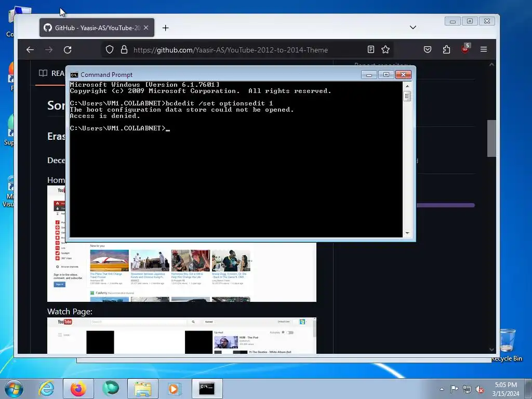Screen dimensions: 532x399
Task: Click 'Access is denied.' output line
Action: click(x=105, y=116)
